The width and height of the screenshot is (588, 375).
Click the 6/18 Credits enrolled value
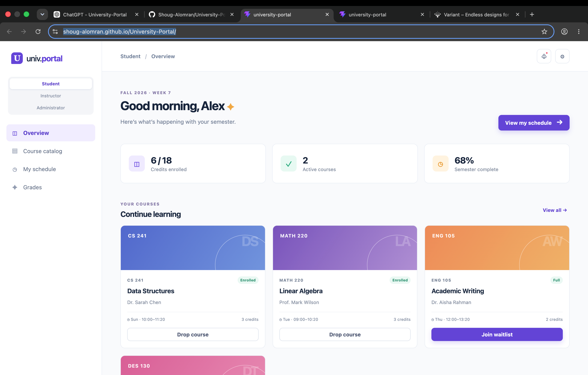coord(161,160)
